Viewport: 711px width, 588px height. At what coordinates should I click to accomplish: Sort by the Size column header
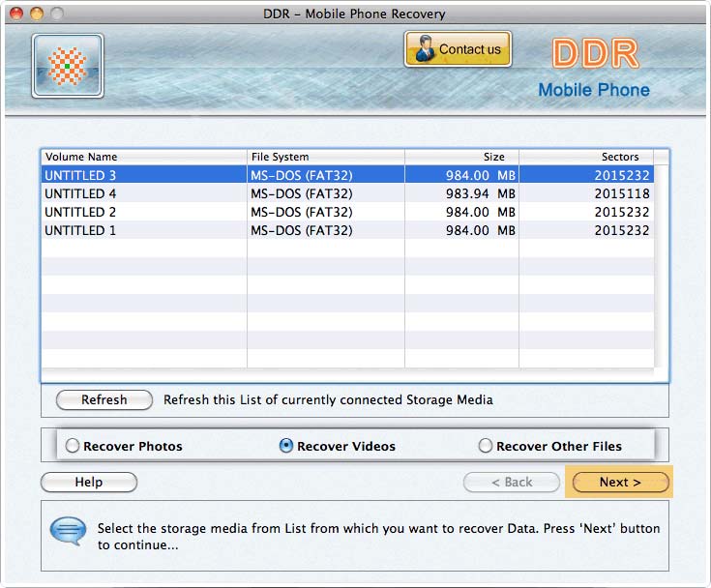pos(461,157)
